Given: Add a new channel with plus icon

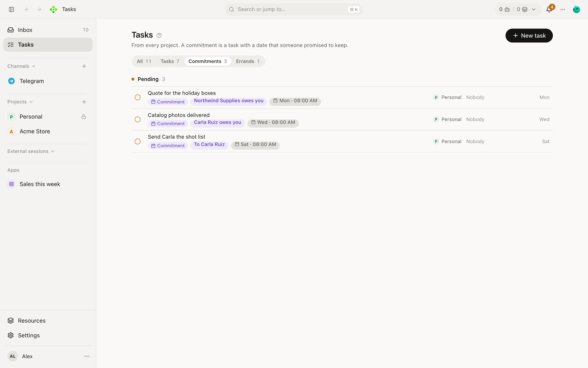Looking at the screenshot, I should (84, 66).
